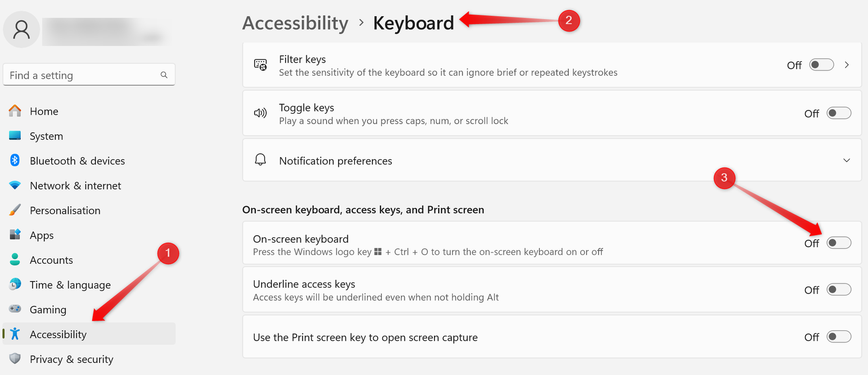Turn on Toggle keys
This screenshot has width=868, height=375.
coord(839,113)
